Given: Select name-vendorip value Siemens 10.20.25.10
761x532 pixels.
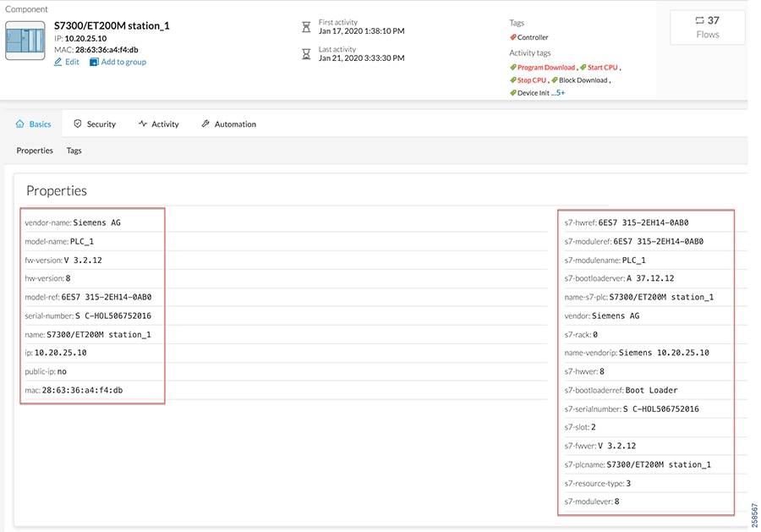Looking at the screenshot, I should pyautogui.click(x=664, y=353).
